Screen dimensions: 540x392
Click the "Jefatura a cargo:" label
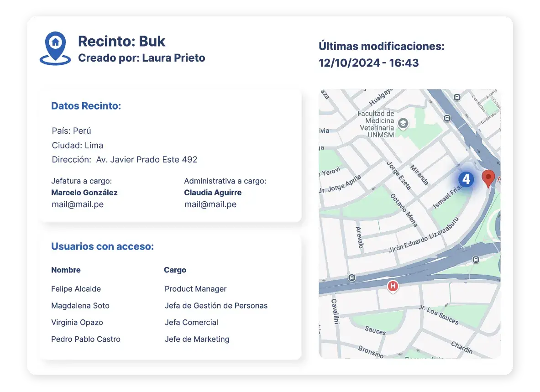82,181
